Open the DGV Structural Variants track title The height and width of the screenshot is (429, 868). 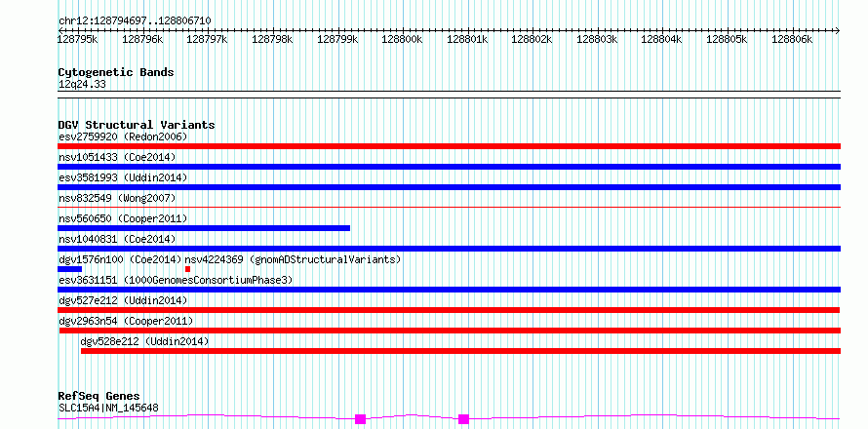[137, 125]
